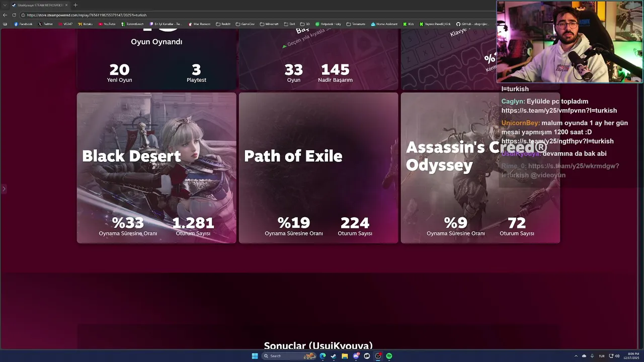
Task: Open OBS Studio from the taskbar
Action: [378, 356]
